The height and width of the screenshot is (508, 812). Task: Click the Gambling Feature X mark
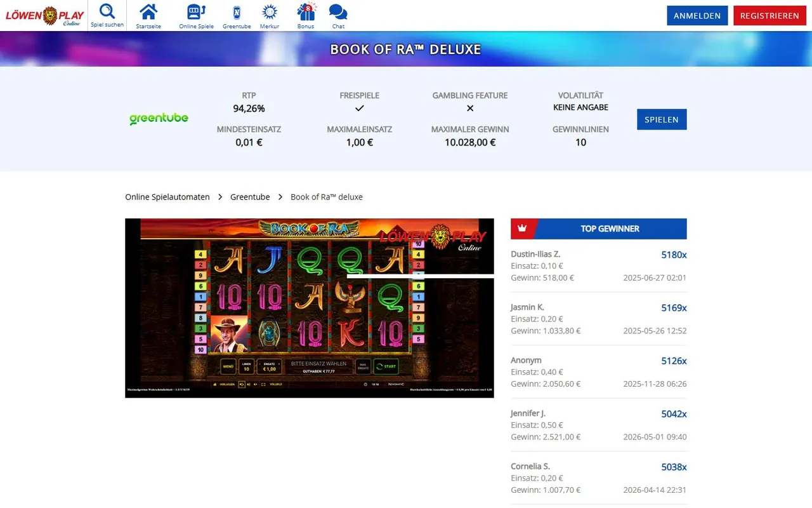point(470,108)
